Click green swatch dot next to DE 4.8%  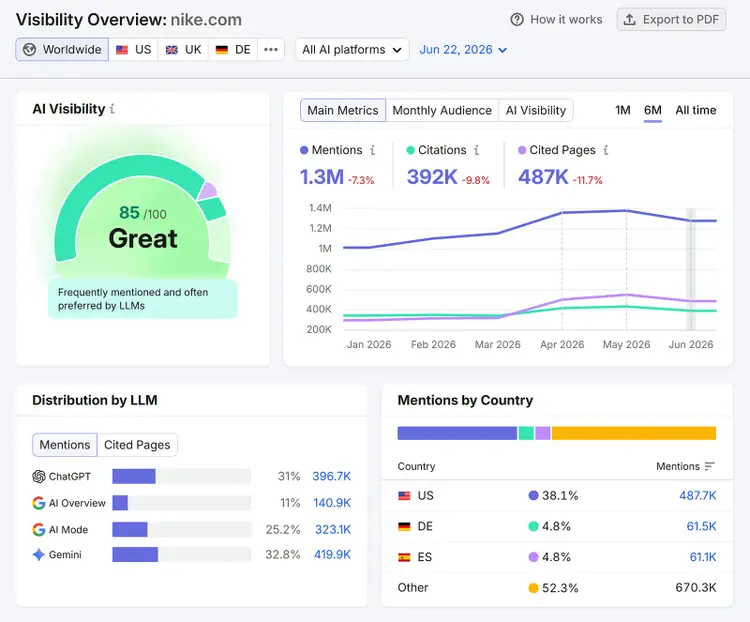(x=533, y=526)
